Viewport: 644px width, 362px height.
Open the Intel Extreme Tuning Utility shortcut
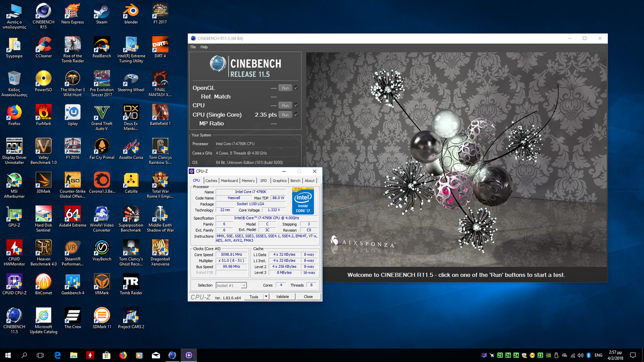click(x=131, y=50)
